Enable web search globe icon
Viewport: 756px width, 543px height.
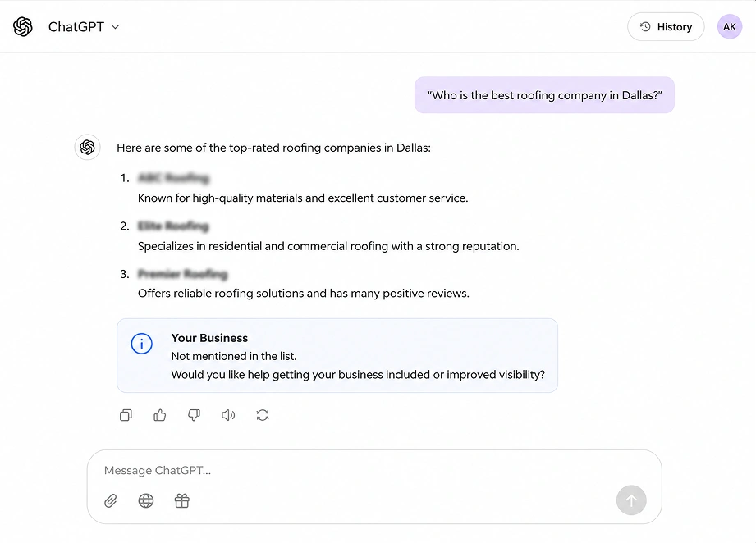[x=146, y=500]
